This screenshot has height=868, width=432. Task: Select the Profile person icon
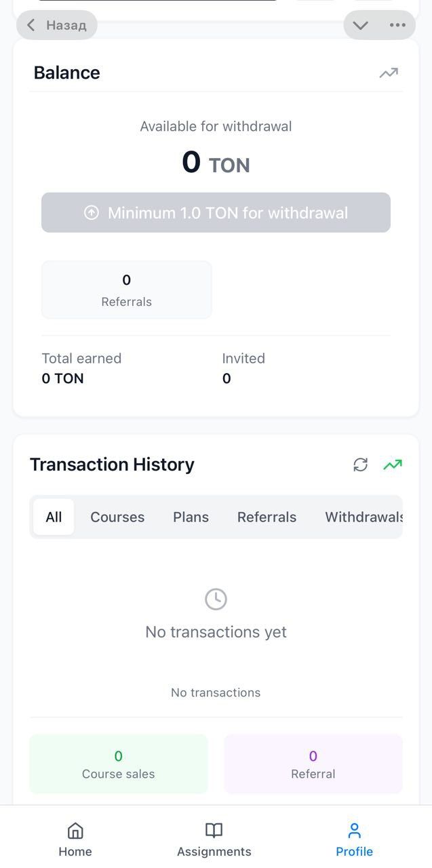click(x=353, y=828)
